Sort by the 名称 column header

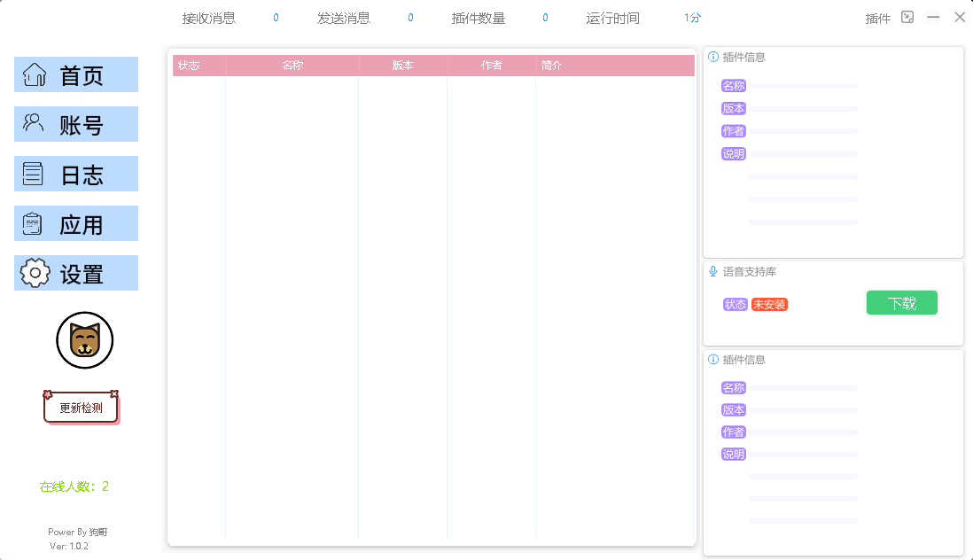tap(292, 66)
